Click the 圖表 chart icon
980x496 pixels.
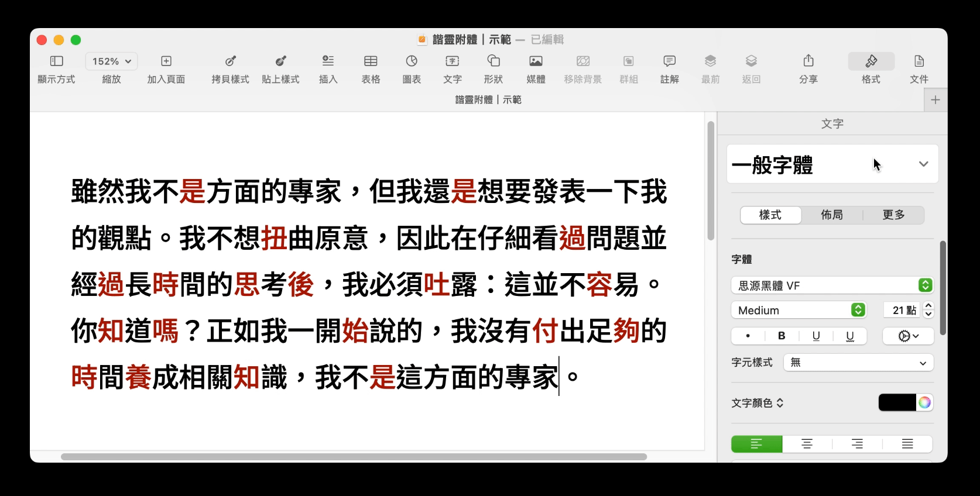(x=412, y=61)
